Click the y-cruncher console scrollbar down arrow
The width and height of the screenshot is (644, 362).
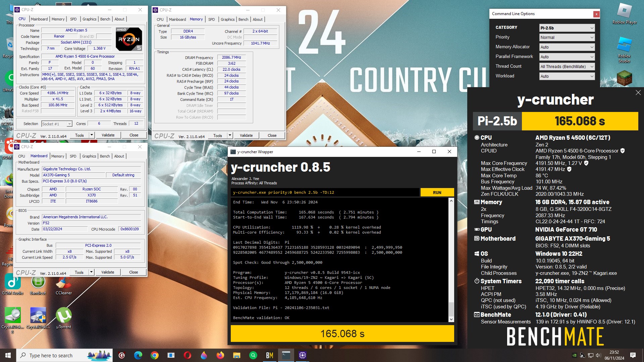point(451,319)
